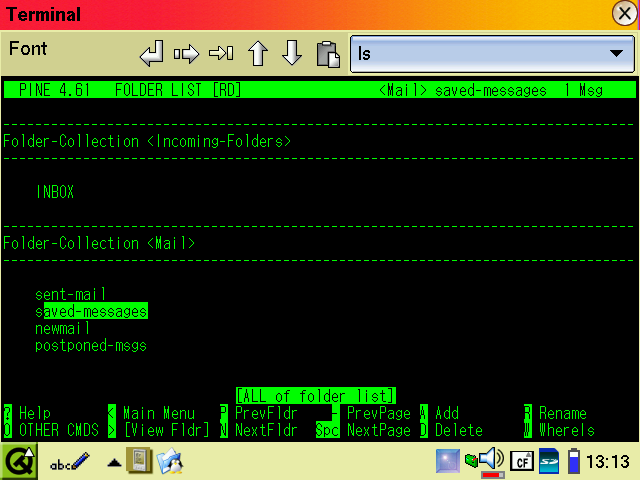The width and height of the screenshot is (640, 480).
Task: Click the Tab key icon in toolbar
Action: coord(221,53)
